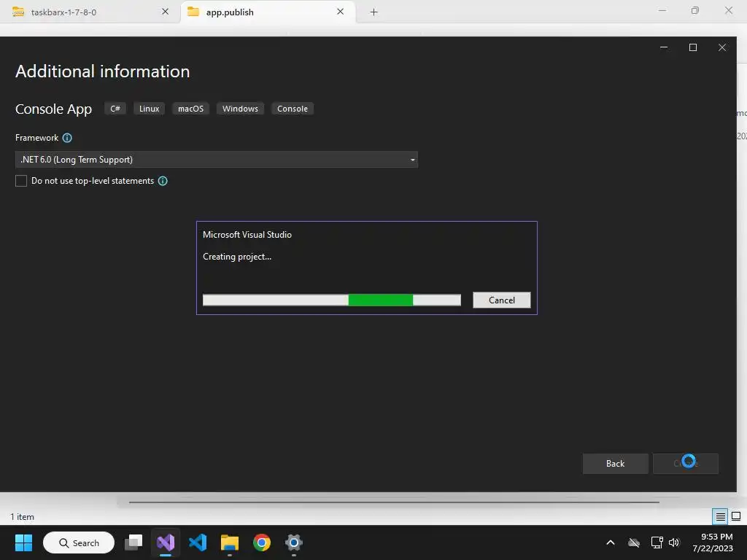
Task: Click the network tray icon
Action: [x=657, y=542]
